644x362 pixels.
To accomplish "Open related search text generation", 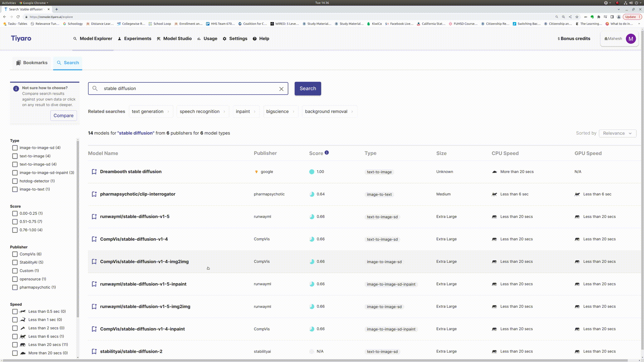I will pyautogui.click(x=151, y=112).
